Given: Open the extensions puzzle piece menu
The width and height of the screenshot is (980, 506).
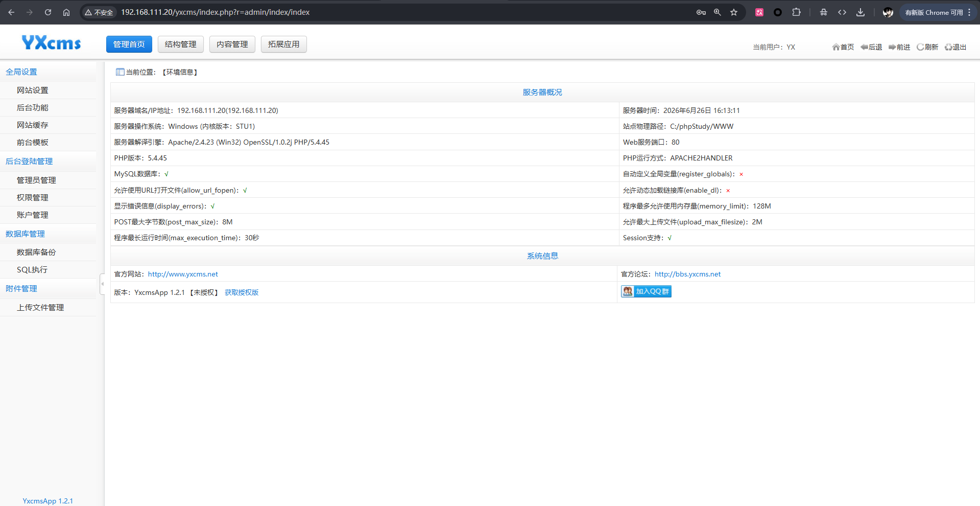Looking at the screenshot, I should tap(796, 12).
